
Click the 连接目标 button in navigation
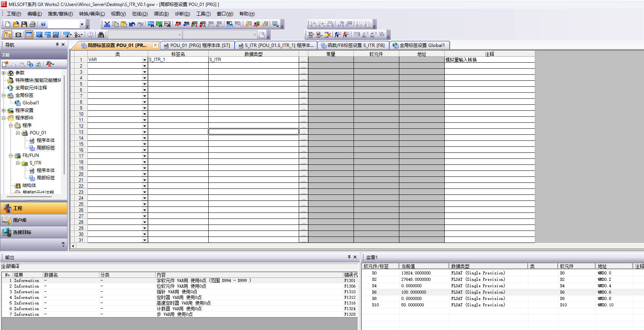[22, 232]
